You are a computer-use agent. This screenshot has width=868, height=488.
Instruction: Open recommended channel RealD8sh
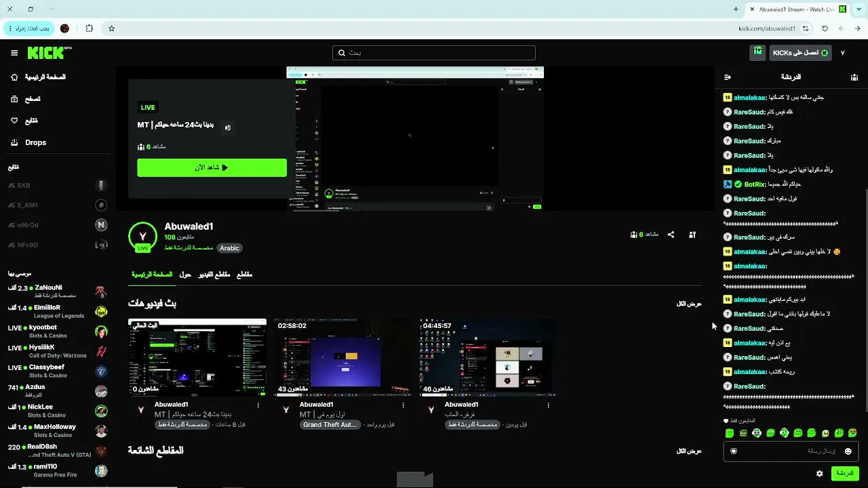tap(58, 451)
